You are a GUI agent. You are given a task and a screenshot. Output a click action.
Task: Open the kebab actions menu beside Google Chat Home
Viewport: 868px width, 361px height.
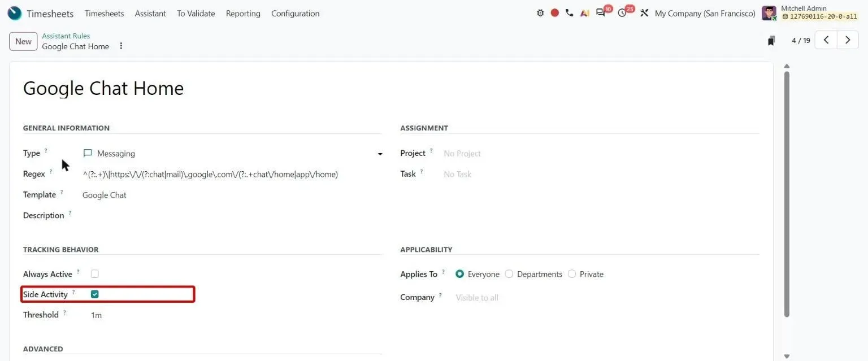click(x=121, y=46)
